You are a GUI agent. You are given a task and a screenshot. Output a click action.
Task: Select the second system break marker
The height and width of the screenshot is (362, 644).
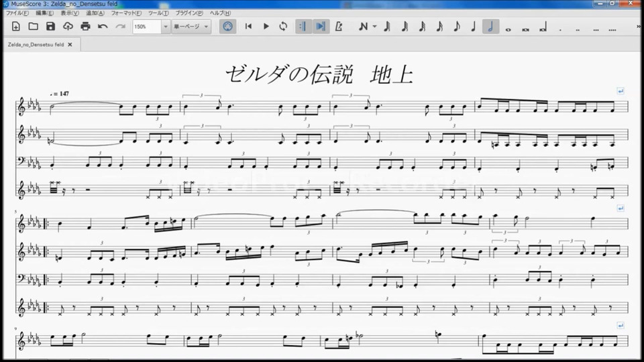click(x=620, y=208)
